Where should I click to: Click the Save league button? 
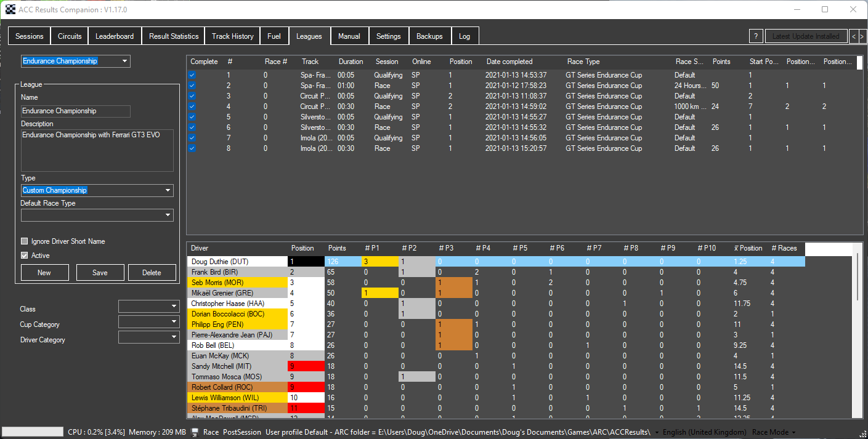(x=100, y=273)
